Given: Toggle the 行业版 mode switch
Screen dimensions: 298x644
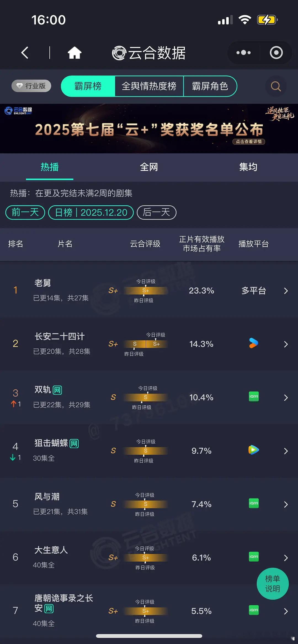Looking at the screenshot, I should (x=31, y=86).
